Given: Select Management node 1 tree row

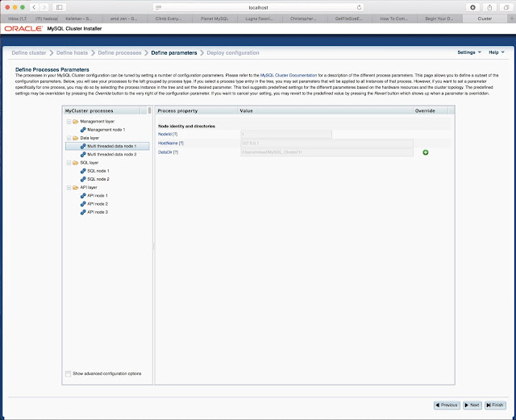Looking at the screenshot, I should [x=107, y=130].
